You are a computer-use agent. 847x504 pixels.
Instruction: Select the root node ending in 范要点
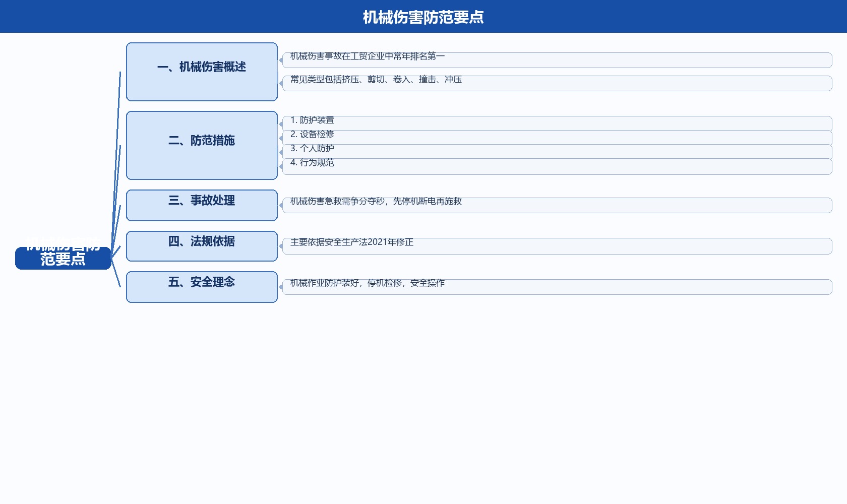63,258
